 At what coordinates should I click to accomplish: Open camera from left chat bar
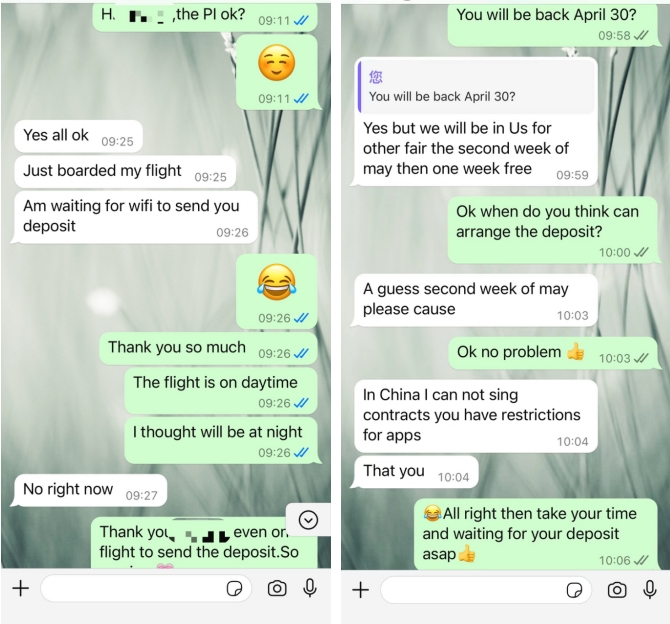coord(277,589)
